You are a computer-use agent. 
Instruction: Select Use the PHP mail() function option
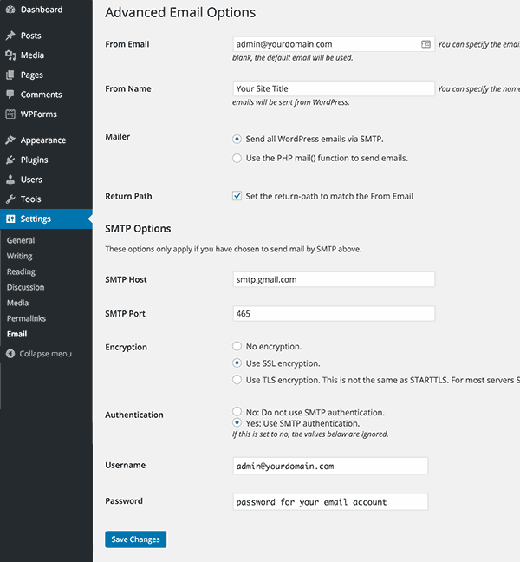[237, 158]
